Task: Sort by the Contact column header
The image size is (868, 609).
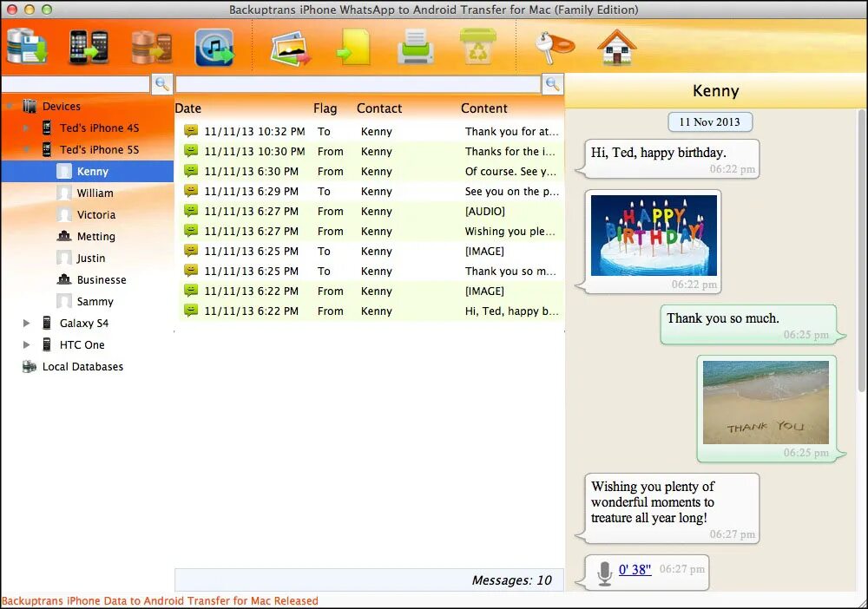Action: coord(379,108)
